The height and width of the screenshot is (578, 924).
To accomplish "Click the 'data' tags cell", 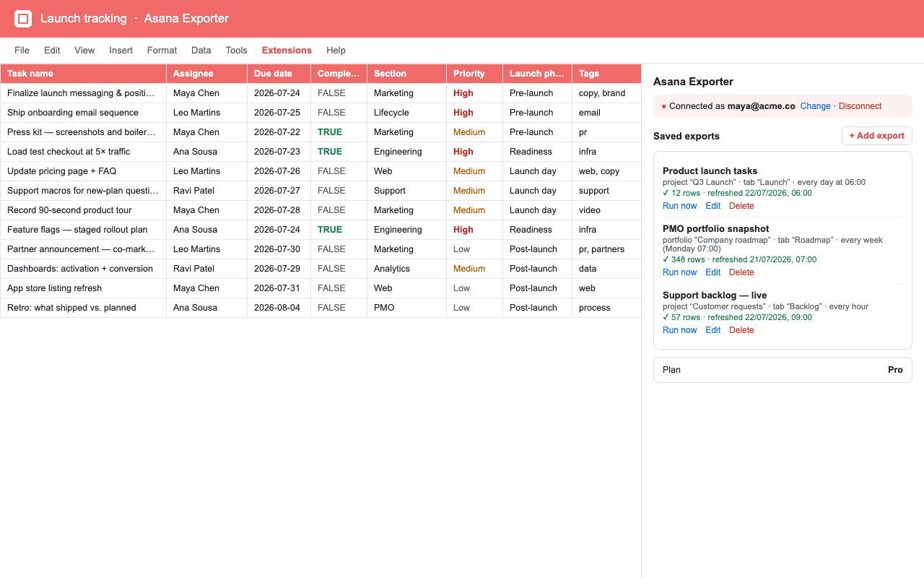I will click(x=606, y=269).
